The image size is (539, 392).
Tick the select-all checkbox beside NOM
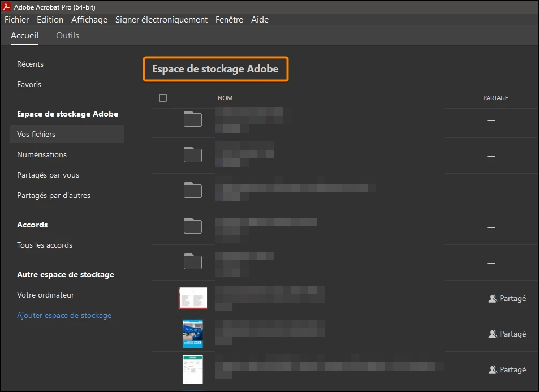[163, 98]
